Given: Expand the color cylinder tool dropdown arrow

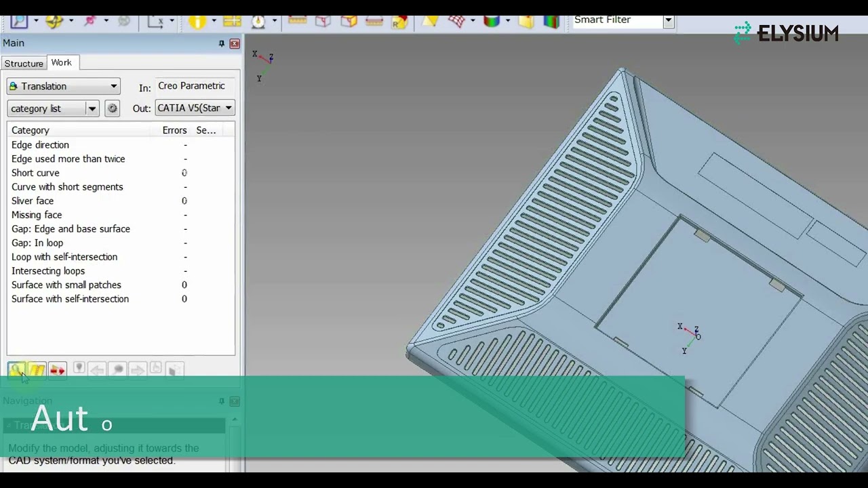Looking at the screenshot, I should [507, 21].
